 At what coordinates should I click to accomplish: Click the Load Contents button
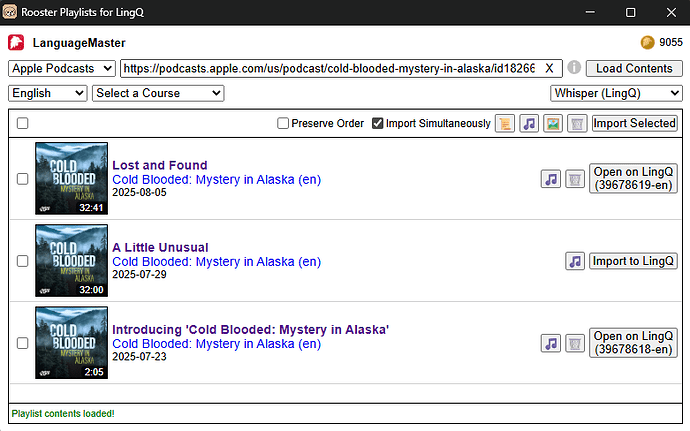(x=634, y=69)
